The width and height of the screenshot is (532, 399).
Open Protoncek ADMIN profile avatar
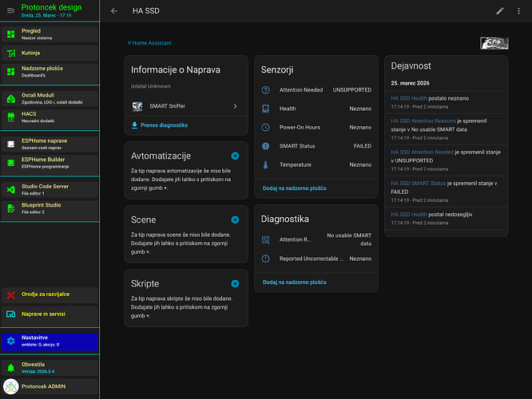point(11,386)
